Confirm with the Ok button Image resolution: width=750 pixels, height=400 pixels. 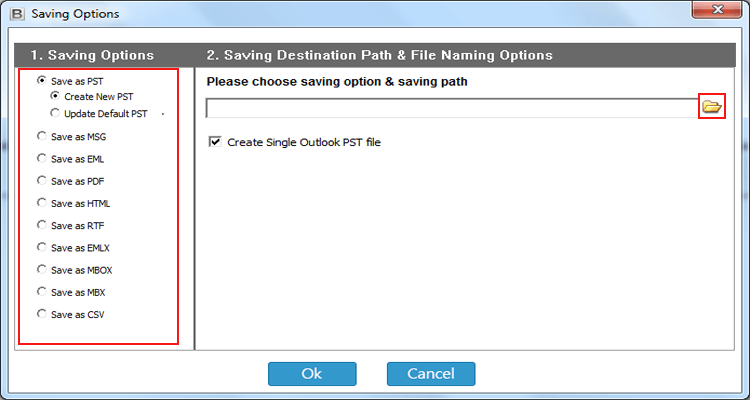pos(312,374)
